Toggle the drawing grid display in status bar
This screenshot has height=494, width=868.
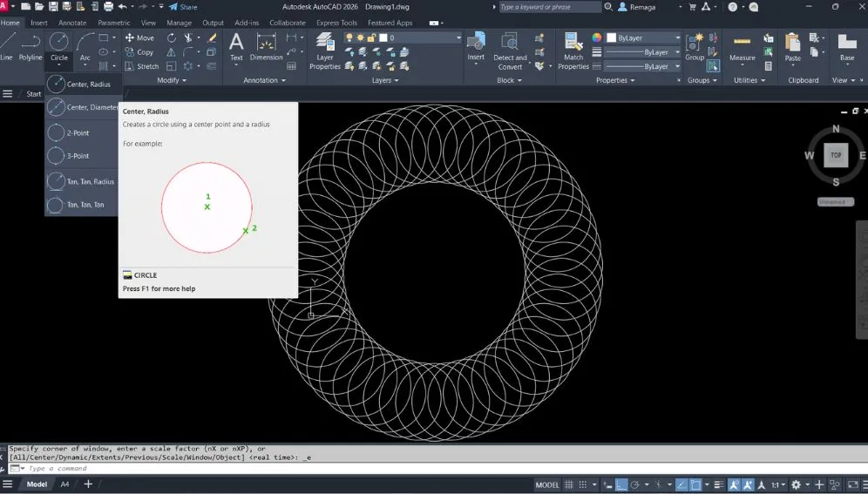570,484
